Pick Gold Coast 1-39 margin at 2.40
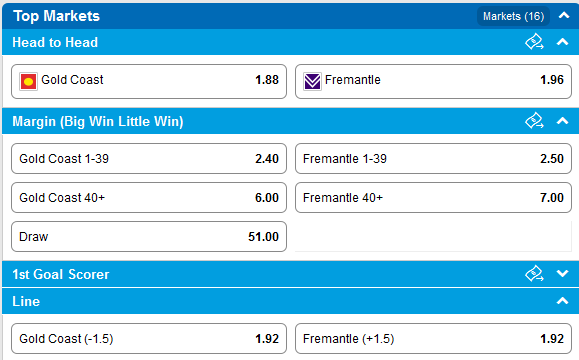This screenshot has width=579, height=360. (x=149, y=158)
